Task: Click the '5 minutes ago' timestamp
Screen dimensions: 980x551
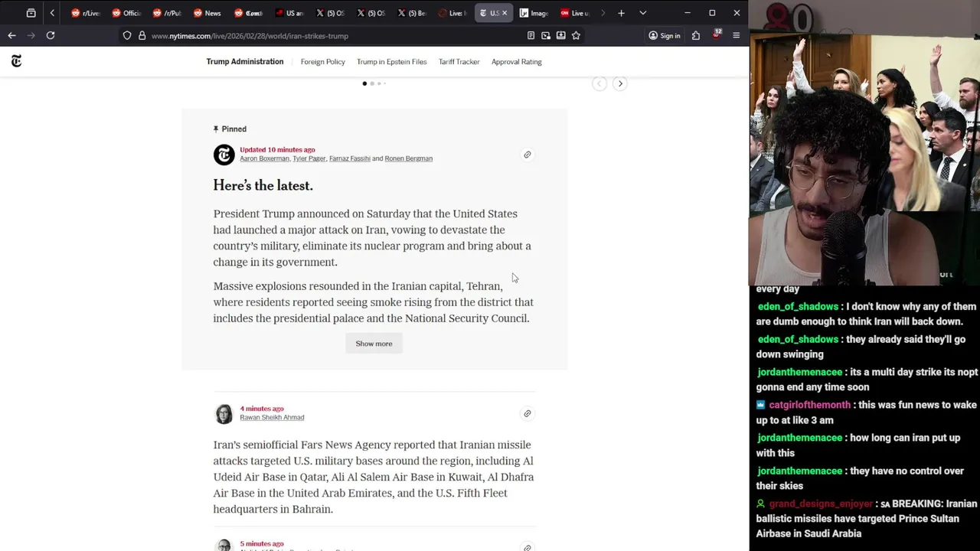Action: tap(262, 544)
